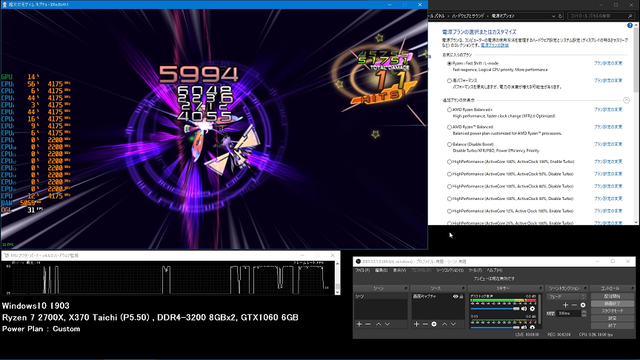Screen dimensions: 640x360
Task: Select Ryzen Fast Shift L-mode power plan
Action: pyautogui.click(x=449, y=64)
